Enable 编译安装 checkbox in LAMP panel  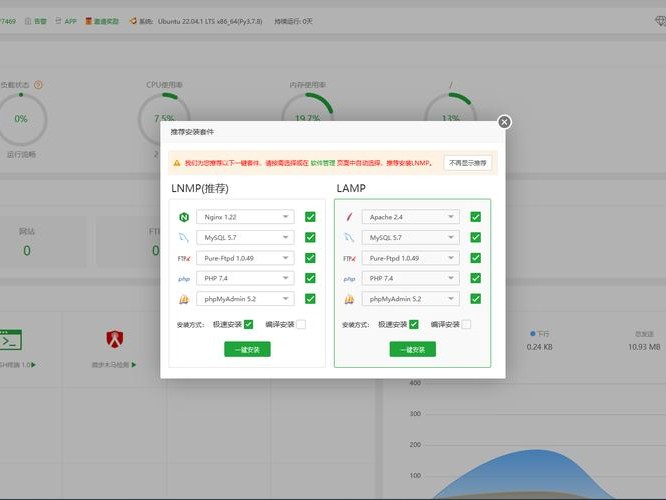click(x=466, y=325)
